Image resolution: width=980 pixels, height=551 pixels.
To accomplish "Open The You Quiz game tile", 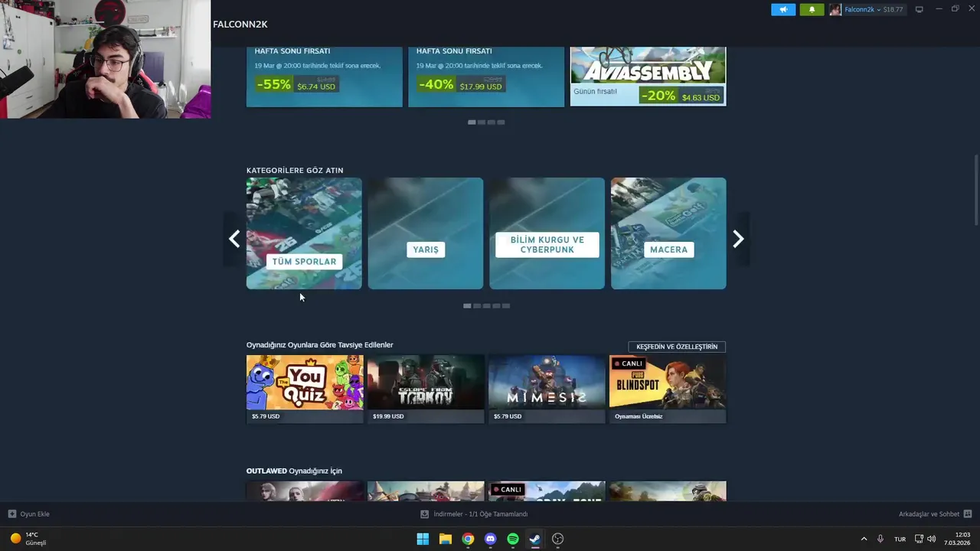I will (305, 389).
